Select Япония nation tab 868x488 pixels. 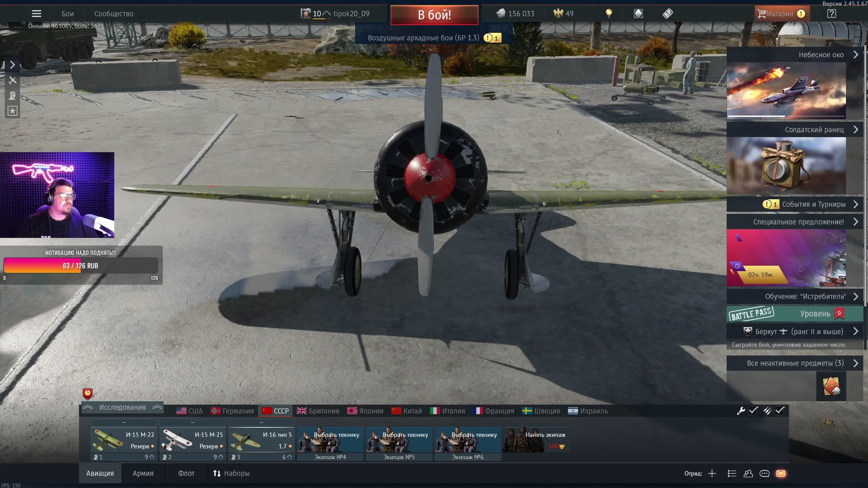[365, 411]
